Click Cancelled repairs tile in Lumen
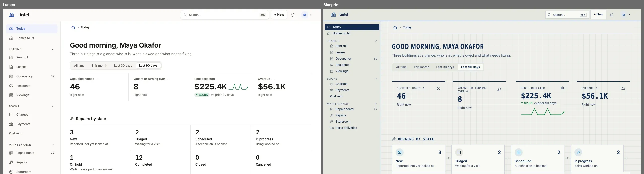The height and width of the screenshot is (174, 644). click(x=281, y=163)
